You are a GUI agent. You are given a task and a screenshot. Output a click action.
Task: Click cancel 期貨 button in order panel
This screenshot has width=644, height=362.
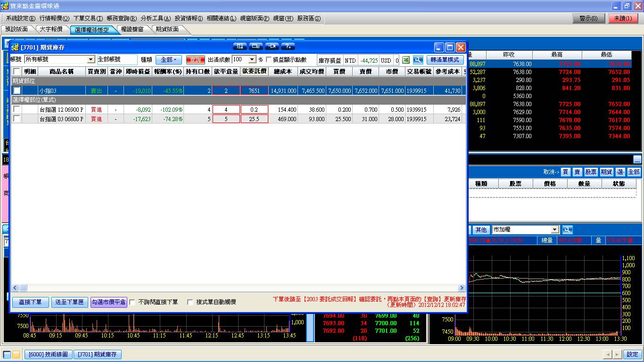(x=607, y=172)
